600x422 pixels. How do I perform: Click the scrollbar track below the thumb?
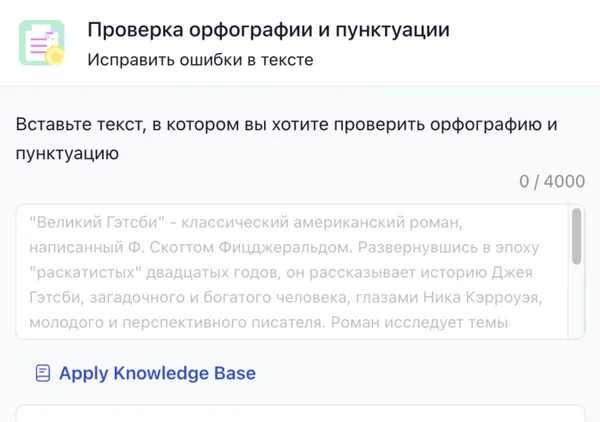pos(576,305)
